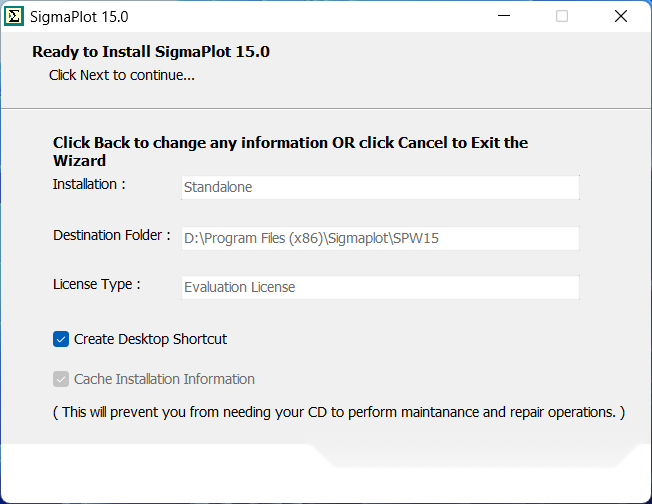This screenshot has width=652, height=504.
Task: Click the Installation field showing Standalone
Action: (380, 188)
